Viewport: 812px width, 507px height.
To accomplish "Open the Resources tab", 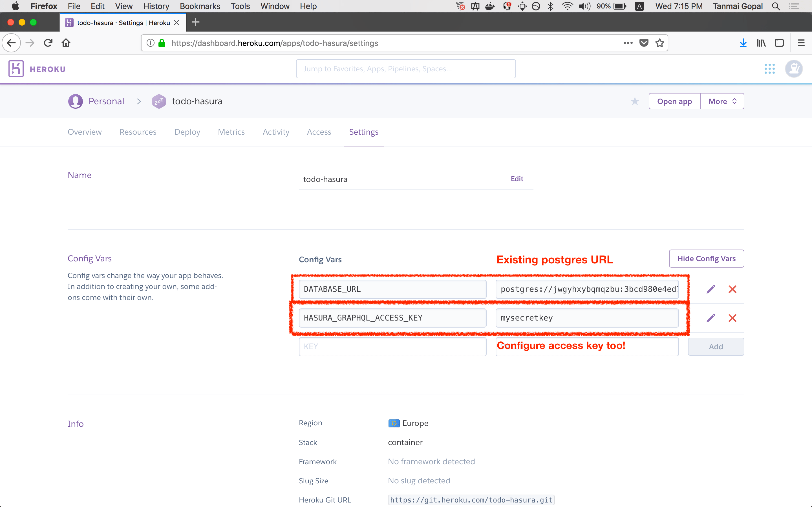I will click(x=138, y=132).
